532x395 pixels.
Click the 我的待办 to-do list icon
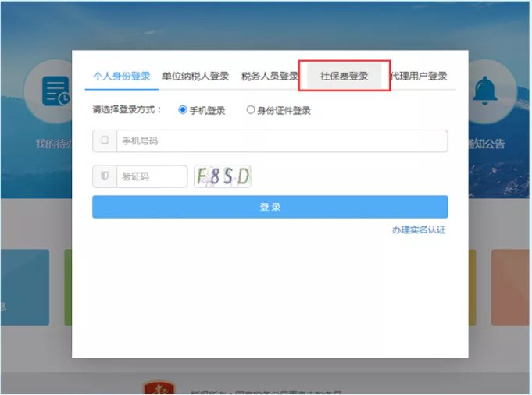click(x=55, y=94)
